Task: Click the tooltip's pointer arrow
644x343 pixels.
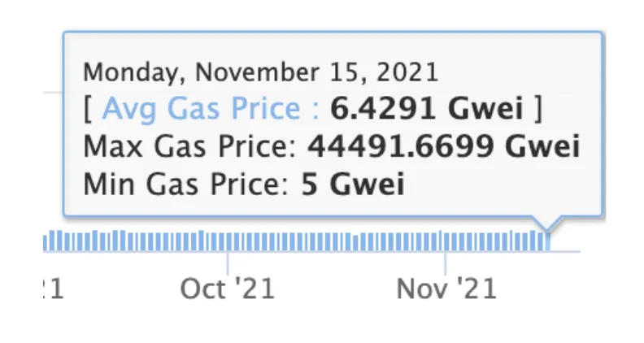Action: [547, 223]
